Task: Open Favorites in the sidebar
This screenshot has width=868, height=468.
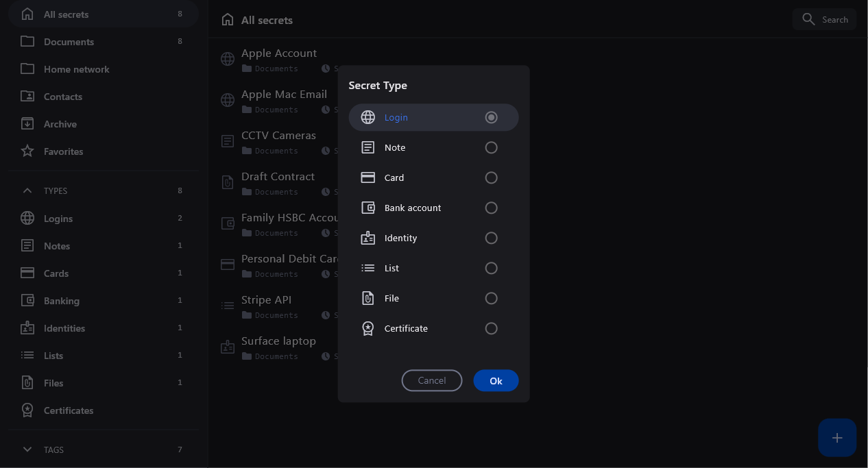Action: pos(63,151)
